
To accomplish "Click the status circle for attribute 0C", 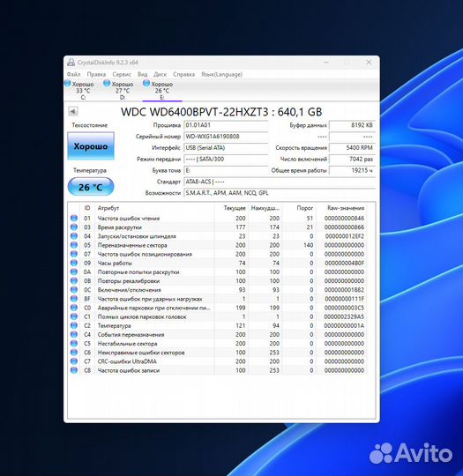I will [x=74, y=290].
